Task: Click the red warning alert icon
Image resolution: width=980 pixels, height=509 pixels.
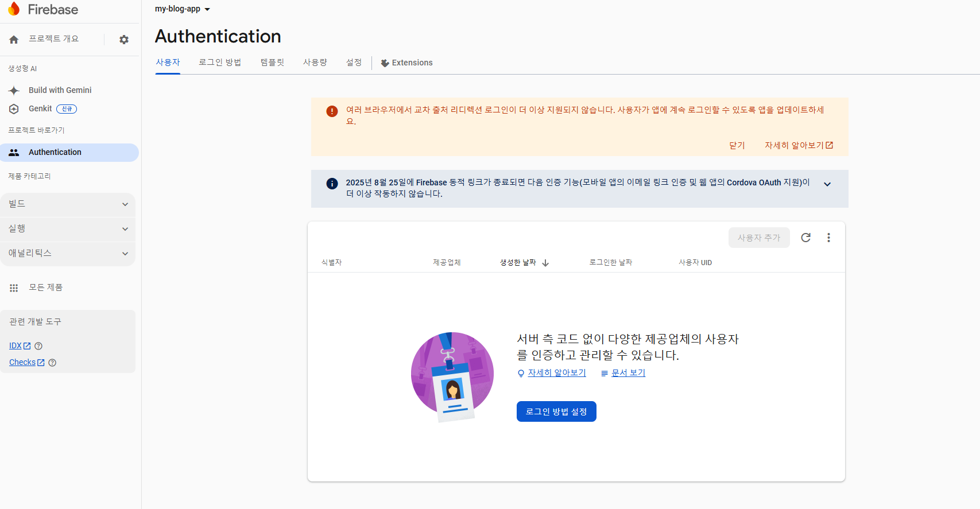Action: point(332,111)
